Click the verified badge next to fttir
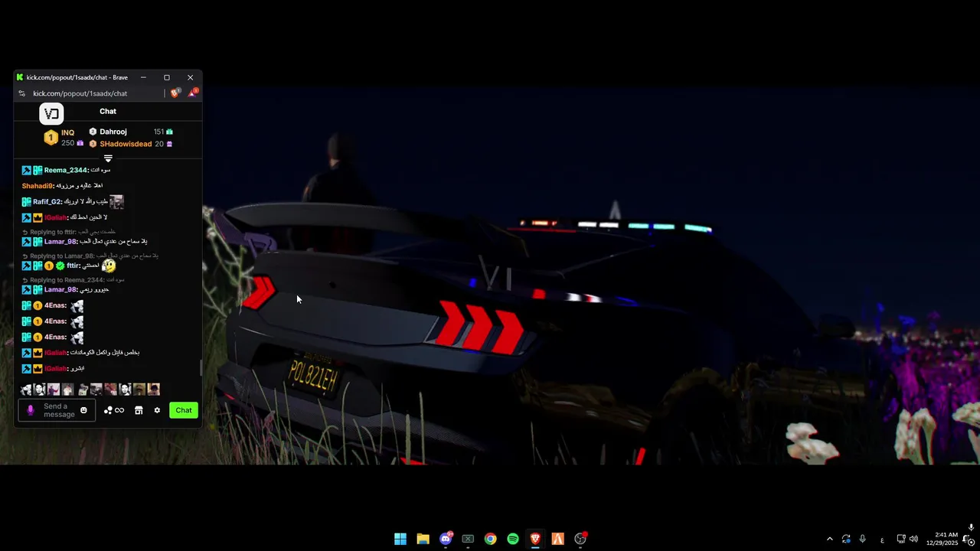 pyautogui.click(x=60, y=266)
